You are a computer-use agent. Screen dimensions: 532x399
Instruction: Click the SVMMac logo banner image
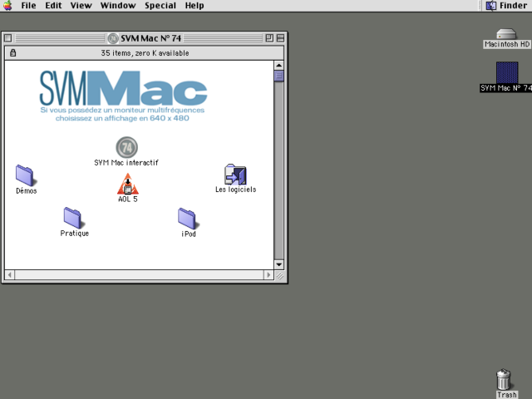pyautogui.click(x=124, y=96)
